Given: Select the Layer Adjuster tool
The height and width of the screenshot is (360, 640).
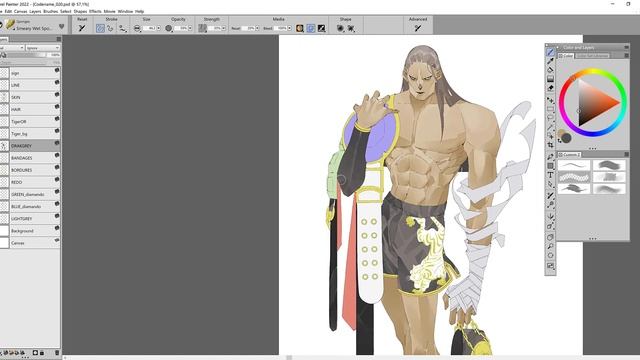Looking at the screenshot, I should tap(550, 100).
